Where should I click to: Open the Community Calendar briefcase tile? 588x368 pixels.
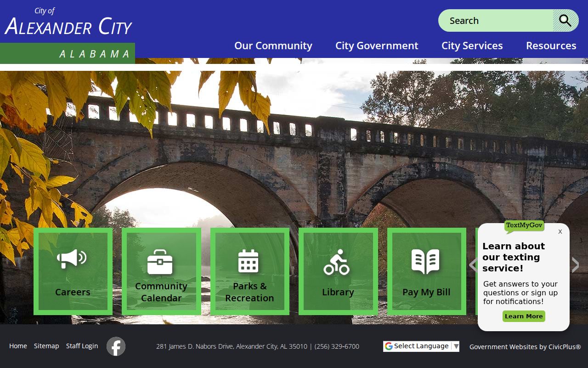(161, 271)
